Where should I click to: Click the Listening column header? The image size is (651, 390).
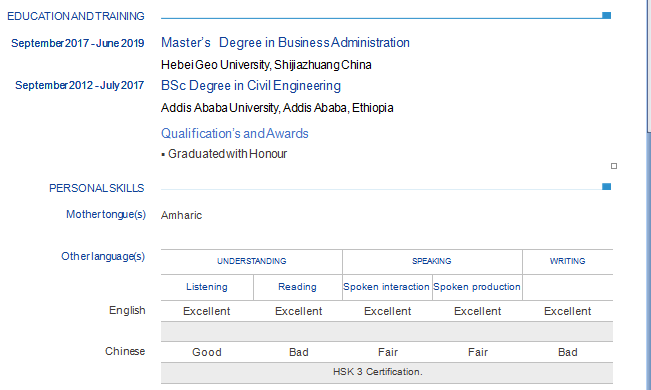pyautogui.click(x=207, y=287)
